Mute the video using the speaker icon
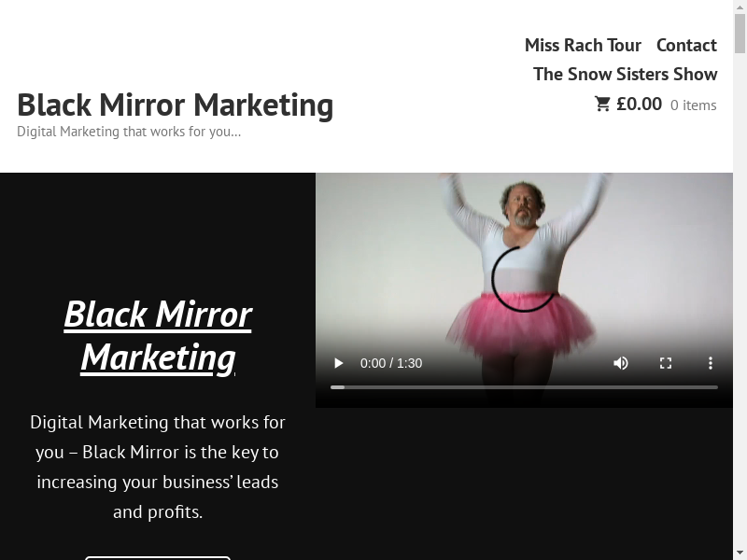 coord(621,363)
